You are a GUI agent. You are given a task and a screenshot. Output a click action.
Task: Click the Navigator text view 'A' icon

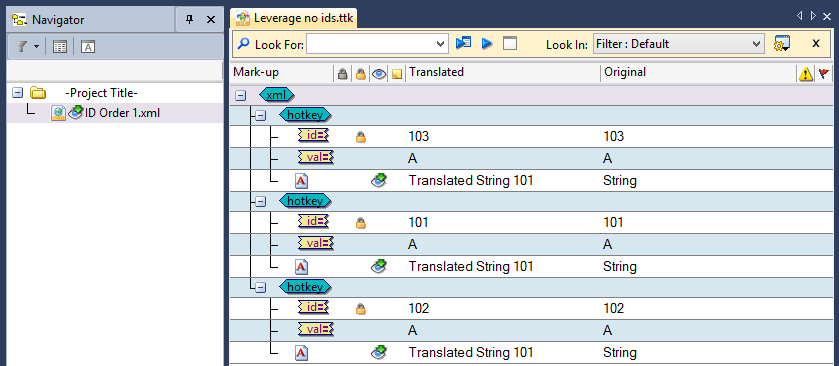click(88, 47)
